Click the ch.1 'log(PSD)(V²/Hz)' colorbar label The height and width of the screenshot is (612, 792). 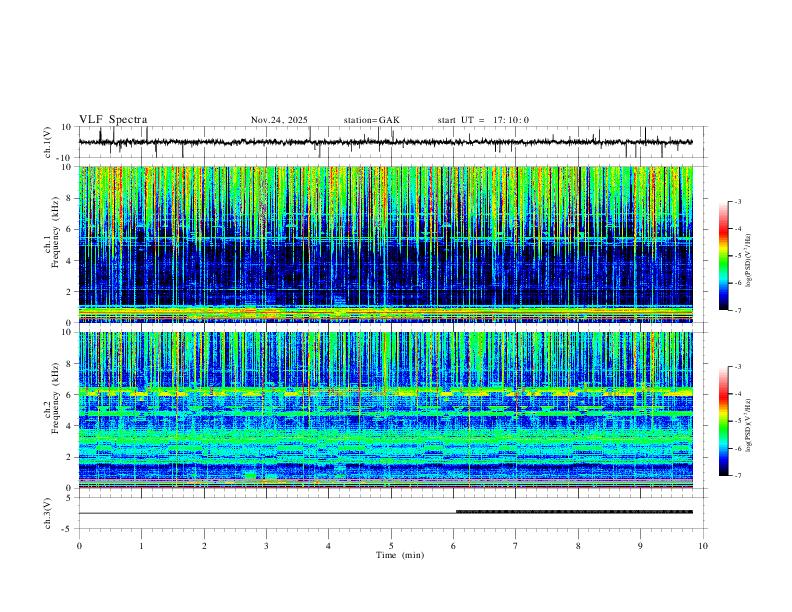pyautogui.click(x=748, y=260)
